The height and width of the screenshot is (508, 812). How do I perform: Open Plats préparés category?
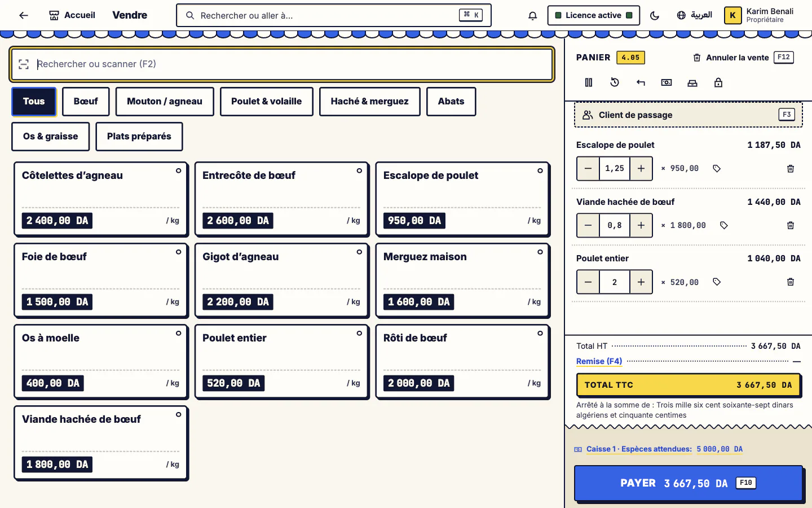pyautogui.click(x=139, y=137)
